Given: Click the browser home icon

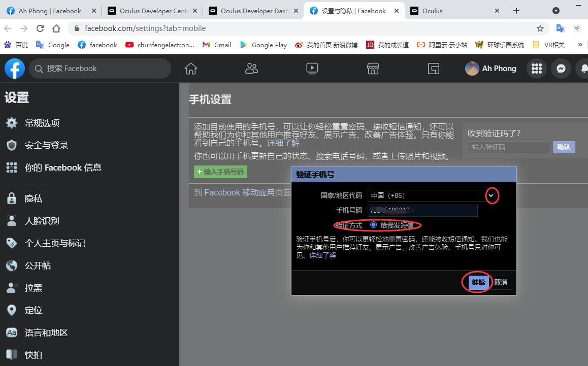Looking at the screenshot, I should [x=56, y=28].
